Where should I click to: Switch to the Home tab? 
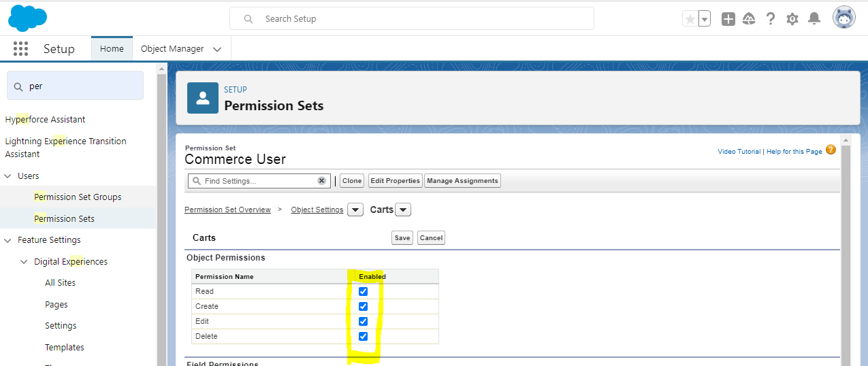coord(112,48)
